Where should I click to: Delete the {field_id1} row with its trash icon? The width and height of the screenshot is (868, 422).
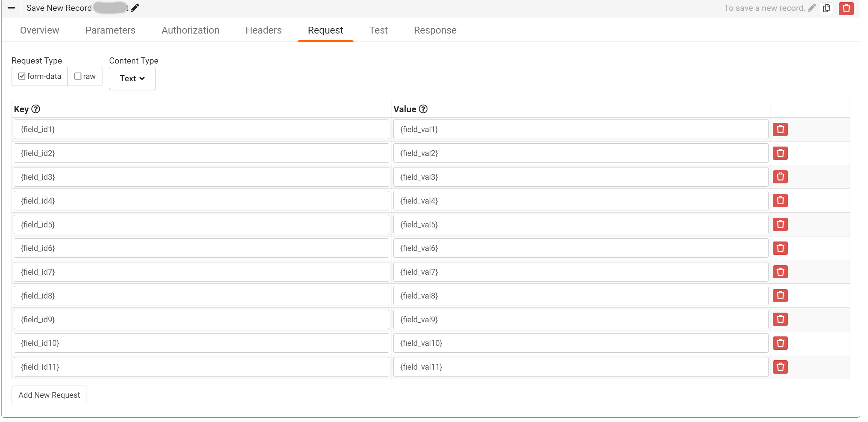click(780, 129)
